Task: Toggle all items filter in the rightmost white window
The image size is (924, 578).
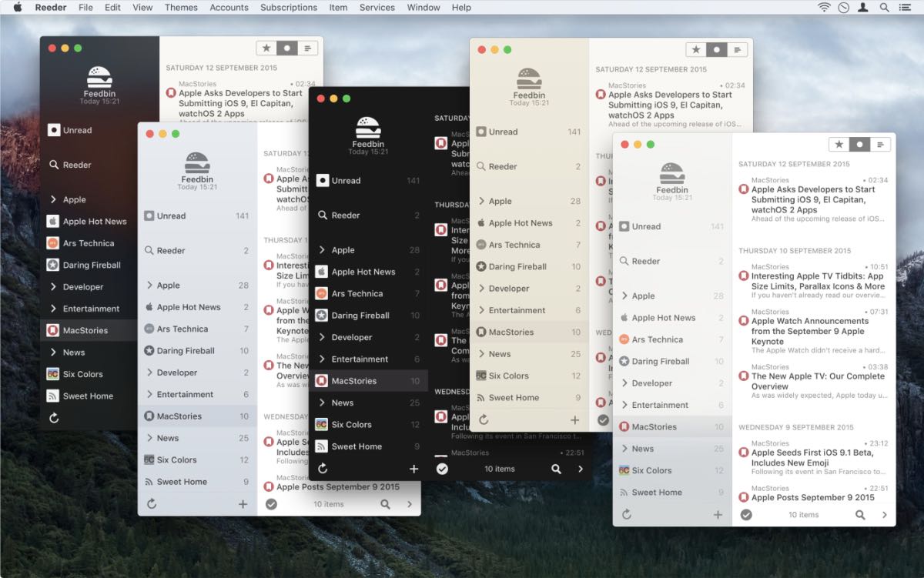Action: 880,145
